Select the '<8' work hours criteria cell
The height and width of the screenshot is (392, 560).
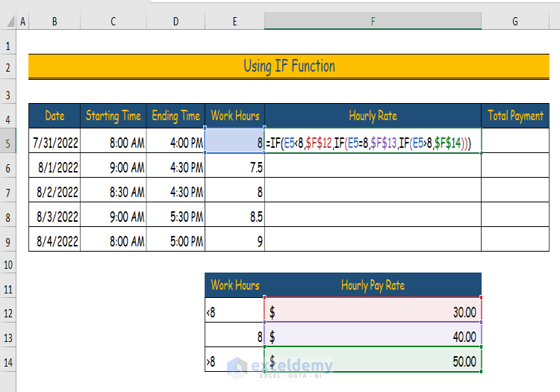[234, 311]
